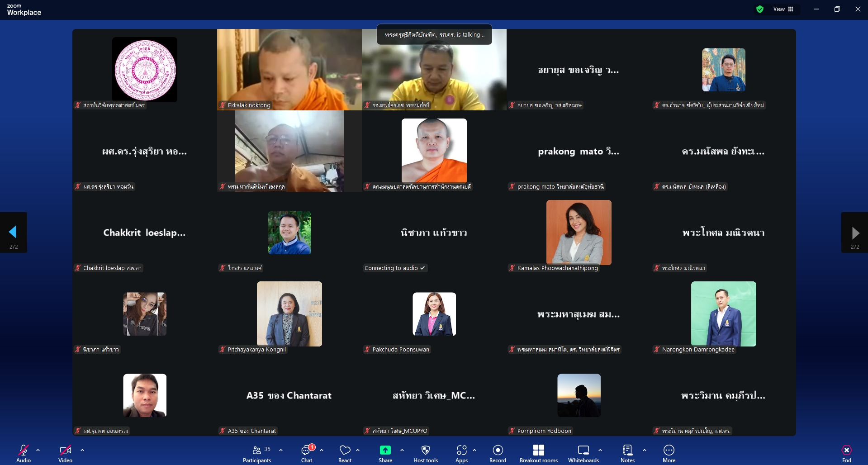Open Host tools shield icon
The width and height of the screenshot is (868, 465).
click(x=425, y=450)
